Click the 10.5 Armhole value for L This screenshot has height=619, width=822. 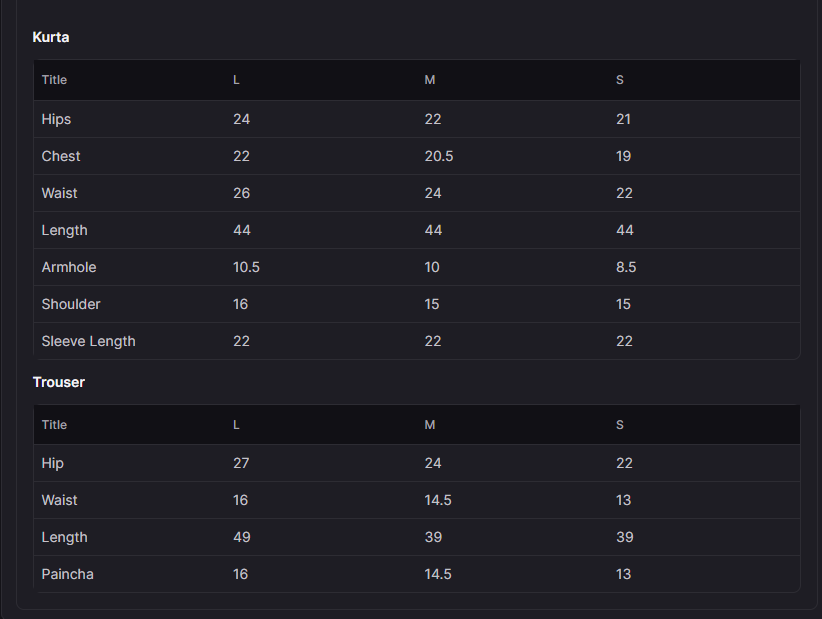[x=246, y=267]
